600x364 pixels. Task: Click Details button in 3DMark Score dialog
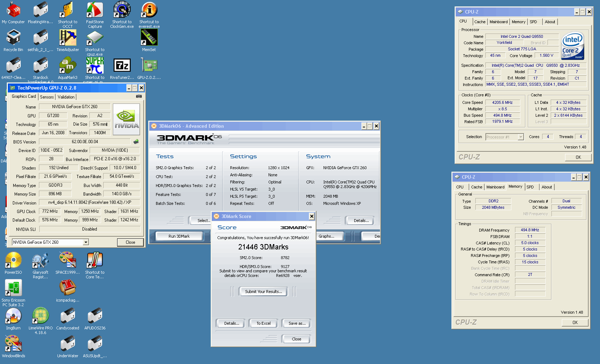(231, 323)
